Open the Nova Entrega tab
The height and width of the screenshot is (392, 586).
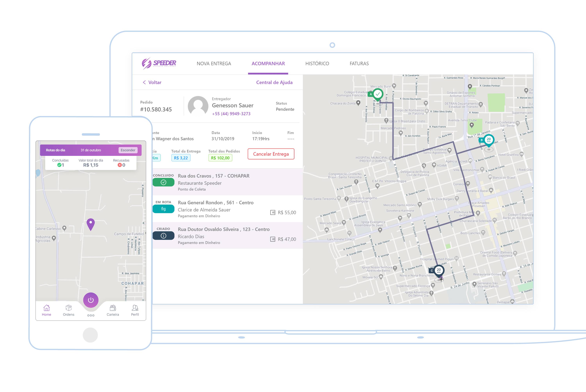[214, 63]
